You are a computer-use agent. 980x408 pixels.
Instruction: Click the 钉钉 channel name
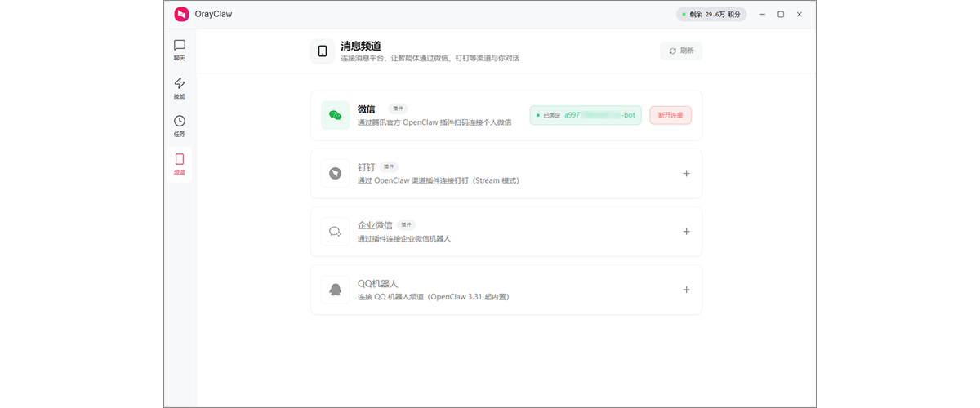367,166
